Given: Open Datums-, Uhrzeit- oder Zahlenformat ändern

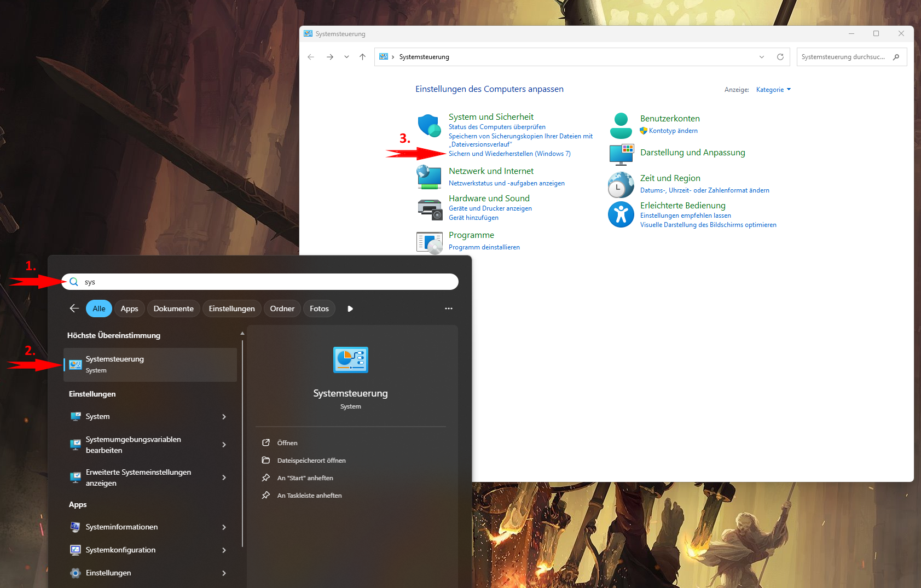Looking at the screenshot, I should pyautogui.click(x=705, y=190).
